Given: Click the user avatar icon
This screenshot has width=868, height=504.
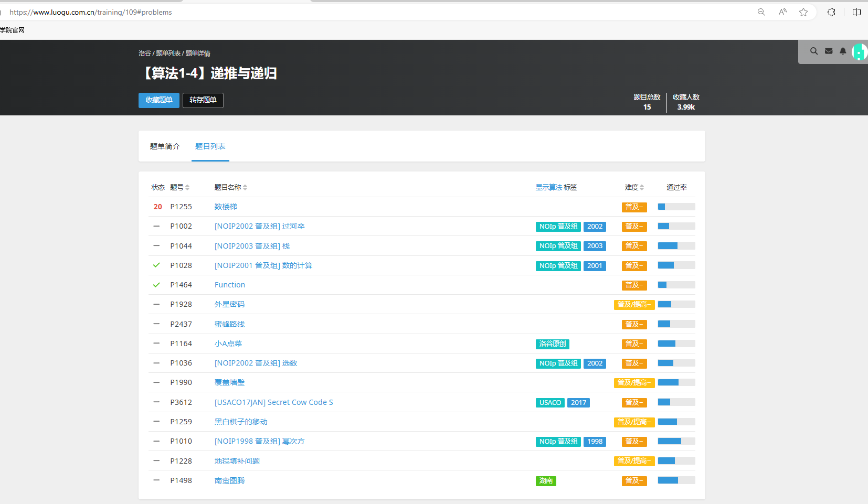Looking at the screenshot, I should (x=859, y=52).
